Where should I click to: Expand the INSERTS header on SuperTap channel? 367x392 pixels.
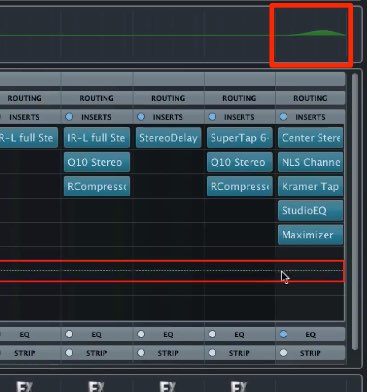click(x=239, y=117)
